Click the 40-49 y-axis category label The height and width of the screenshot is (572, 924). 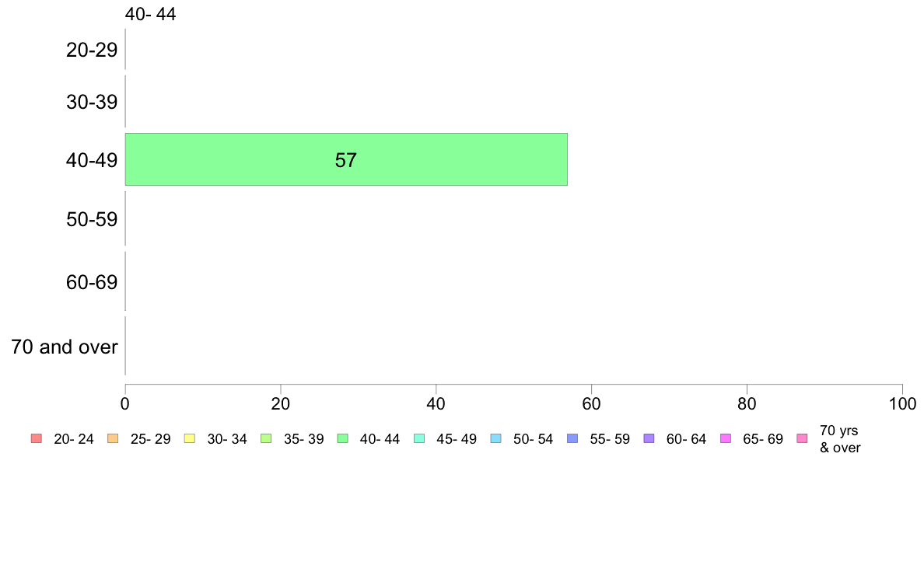92,160
